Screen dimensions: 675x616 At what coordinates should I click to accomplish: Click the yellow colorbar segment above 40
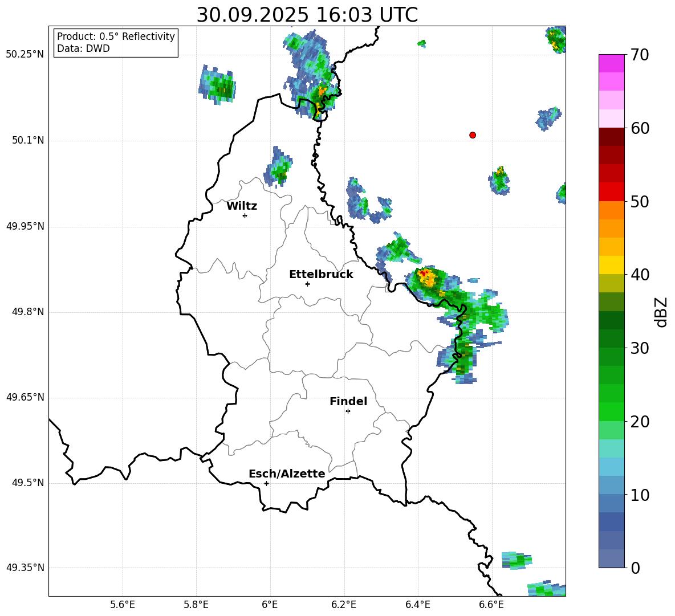coord(611,265)
